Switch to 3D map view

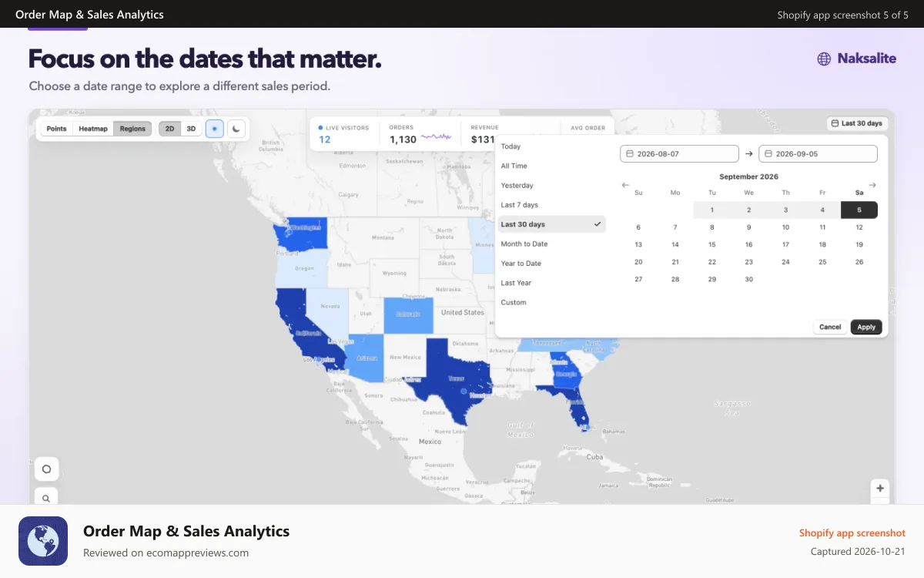(191, 129)
